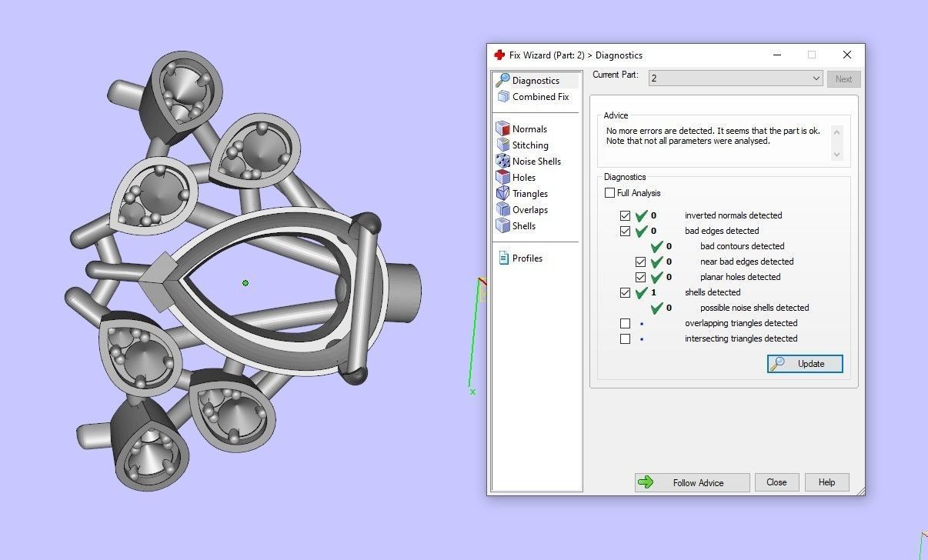Click the Help button
928x560 pixels.
[x=826, y=482]
